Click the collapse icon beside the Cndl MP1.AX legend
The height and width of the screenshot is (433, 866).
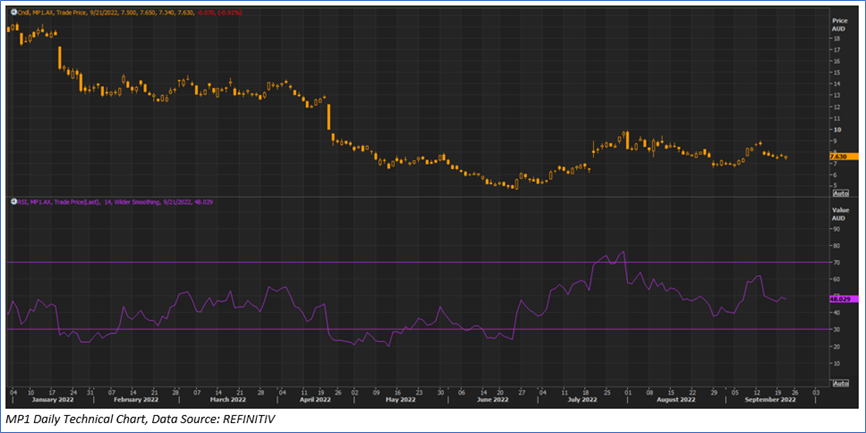pos(13,12)
